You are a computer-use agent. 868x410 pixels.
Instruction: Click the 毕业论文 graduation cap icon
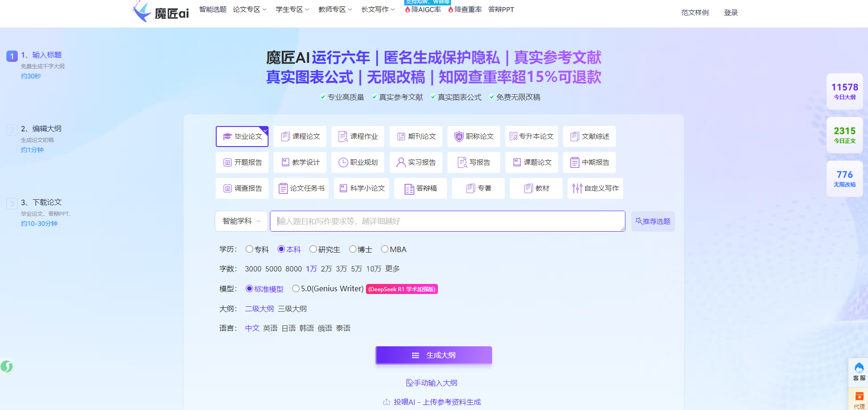click(228, 137)
